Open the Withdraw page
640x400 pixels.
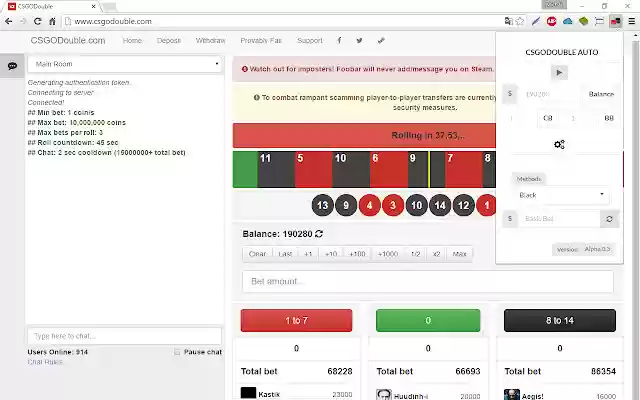click(x=210, y=40)
